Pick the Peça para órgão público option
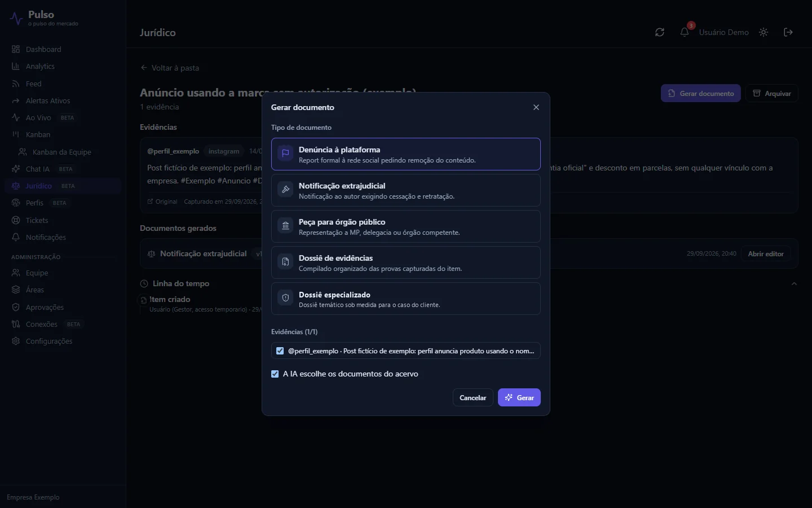 [x=405, y=226]
